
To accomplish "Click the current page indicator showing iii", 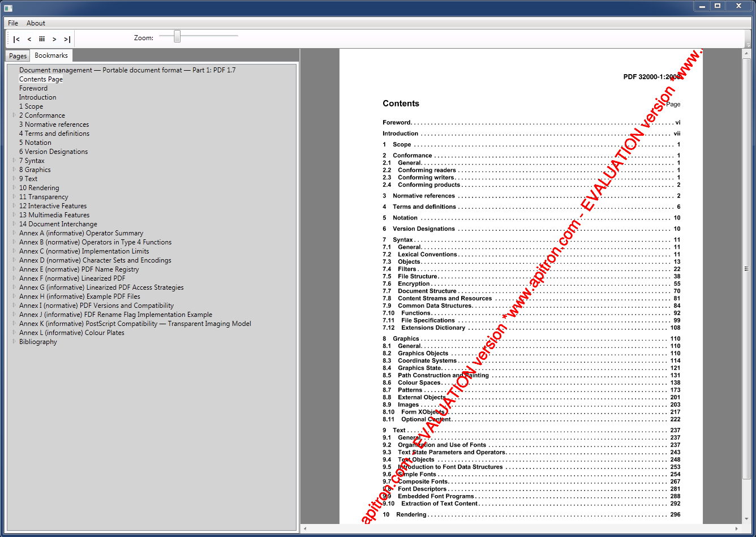I will tap(42, 38).
